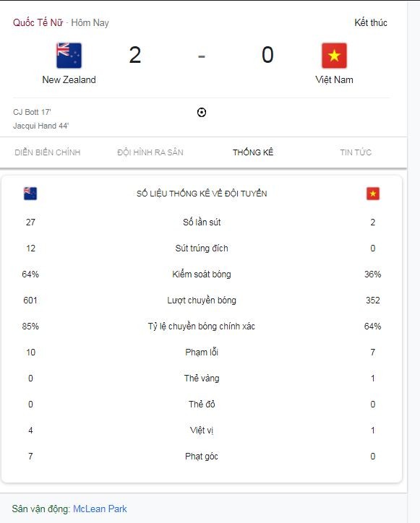Click the New Zealand team name

pyautogui.click(x=69, y=79)
